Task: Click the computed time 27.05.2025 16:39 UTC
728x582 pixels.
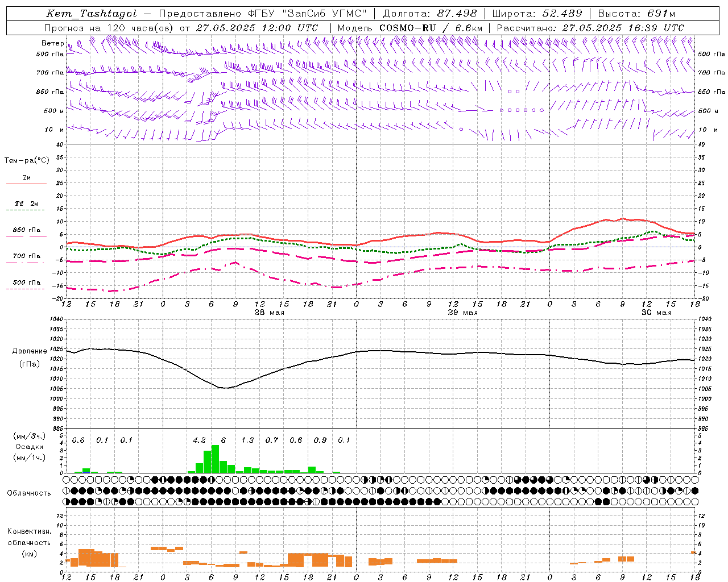Action: click(x=623, y=28)
